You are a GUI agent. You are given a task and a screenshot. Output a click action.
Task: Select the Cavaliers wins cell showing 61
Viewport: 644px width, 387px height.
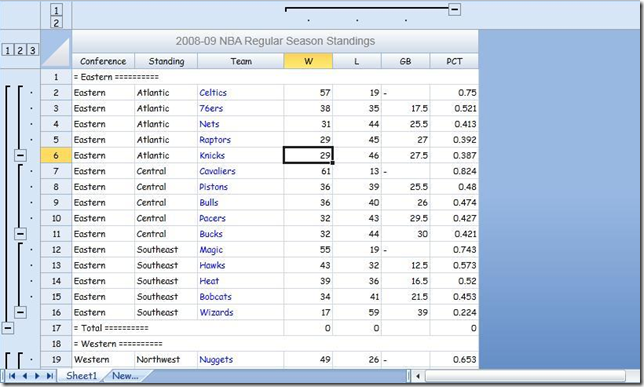coord(308,171)
